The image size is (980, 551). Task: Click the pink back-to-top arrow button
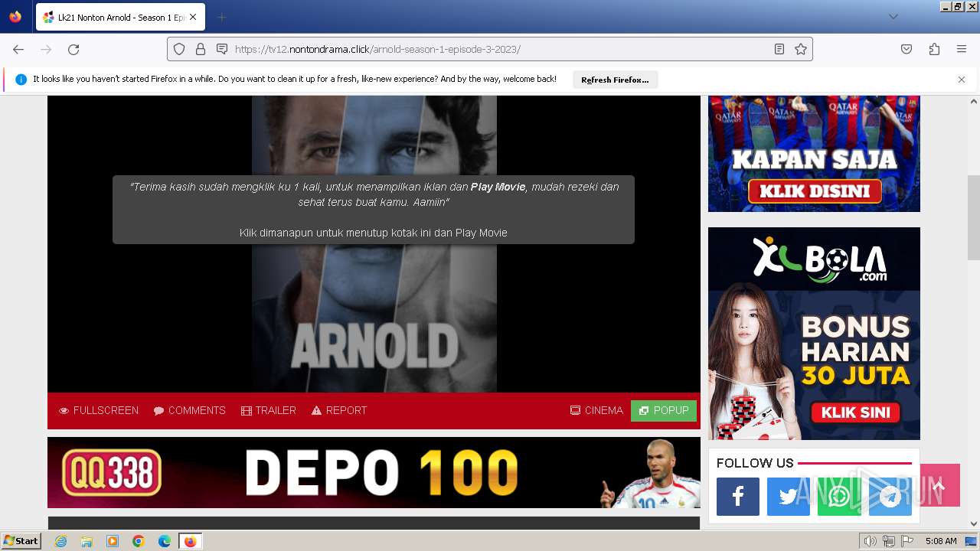(939, 485)
